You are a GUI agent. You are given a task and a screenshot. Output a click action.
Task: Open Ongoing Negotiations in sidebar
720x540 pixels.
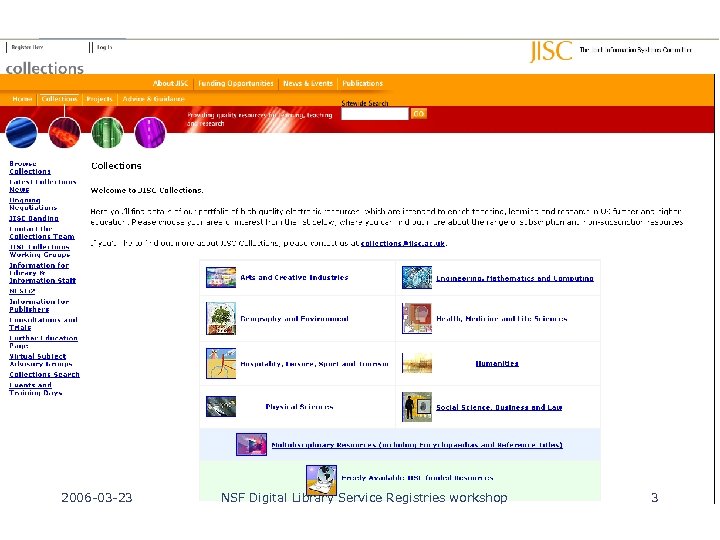pos(33,203)
